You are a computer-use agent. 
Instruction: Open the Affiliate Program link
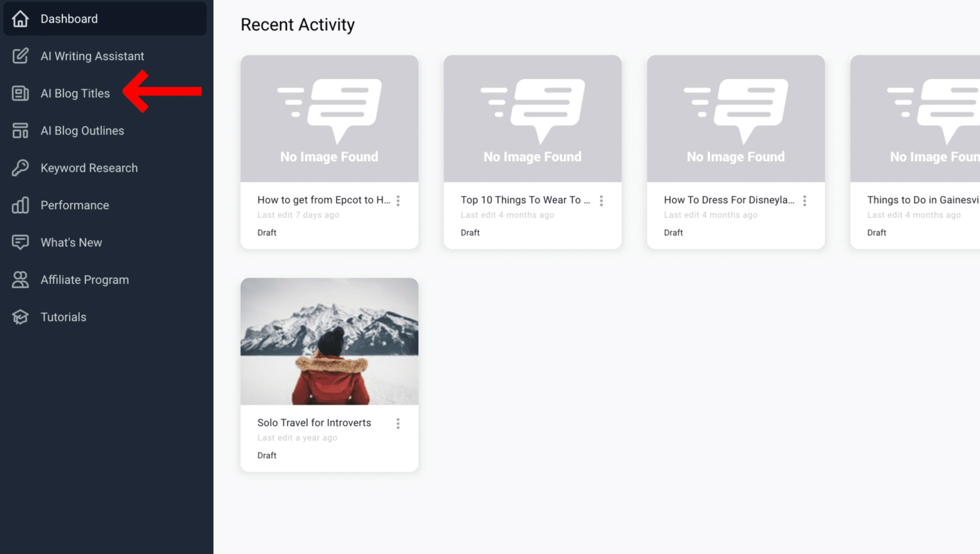(85, 280)
